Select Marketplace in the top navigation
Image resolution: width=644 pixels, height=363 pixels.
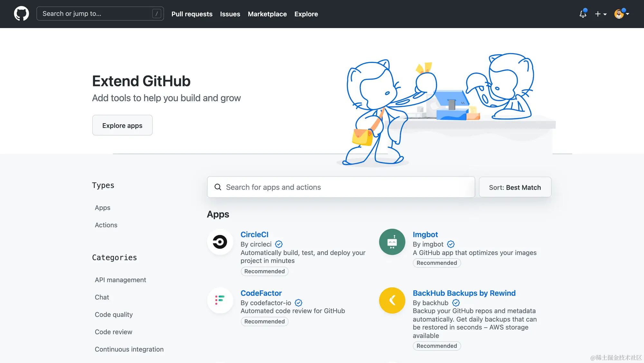(x=267, y=14)
